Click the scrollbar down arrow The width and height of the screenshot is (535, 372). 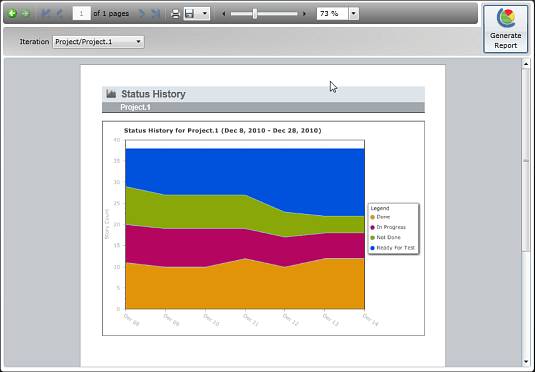coord(526,361)
